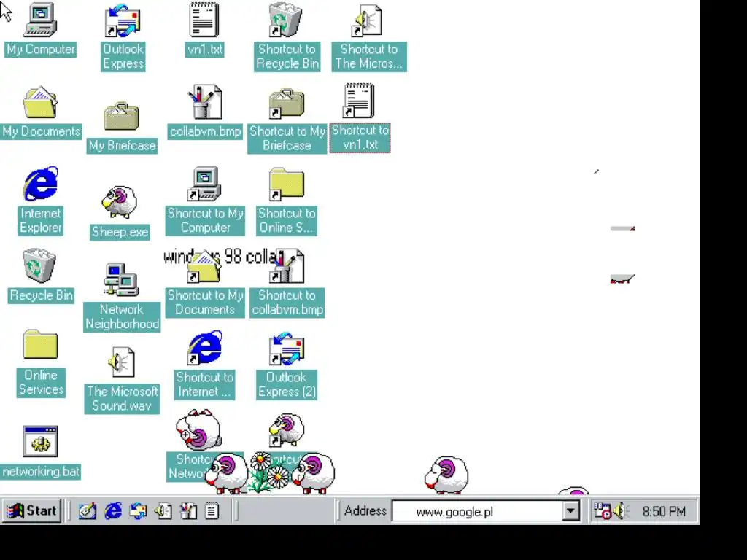Click the volume speaker tray icon
The image size is (747, 560).
pyautogui.click(x=620, y=511)
